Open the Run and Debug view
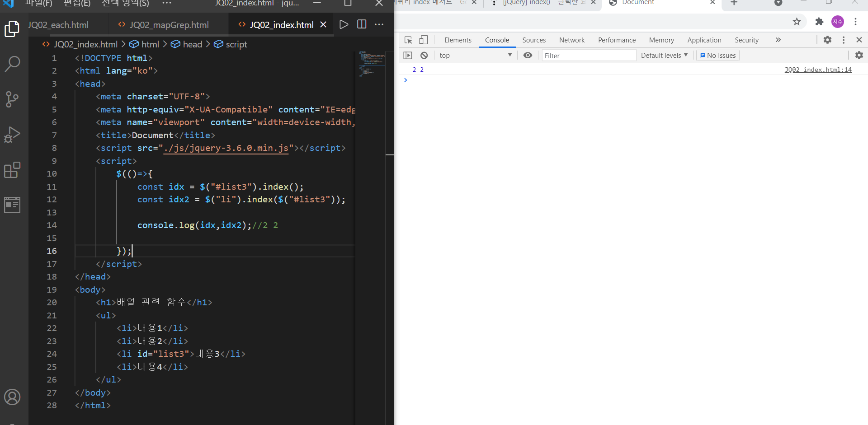868x425 pixels. coord(12,134)
